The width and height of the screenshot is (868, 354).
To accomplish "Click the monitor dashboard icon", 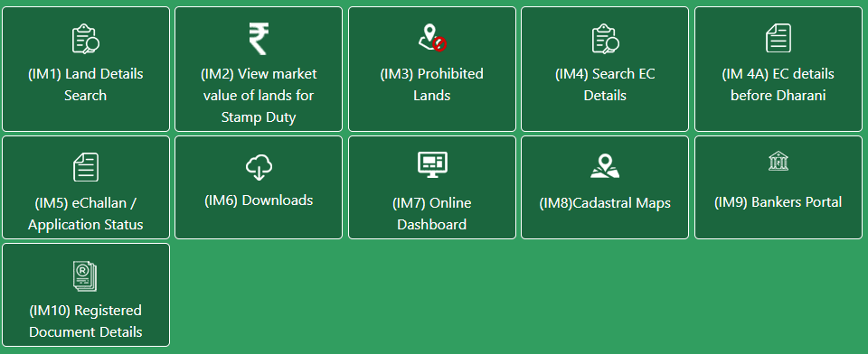I will coord(432,165).
